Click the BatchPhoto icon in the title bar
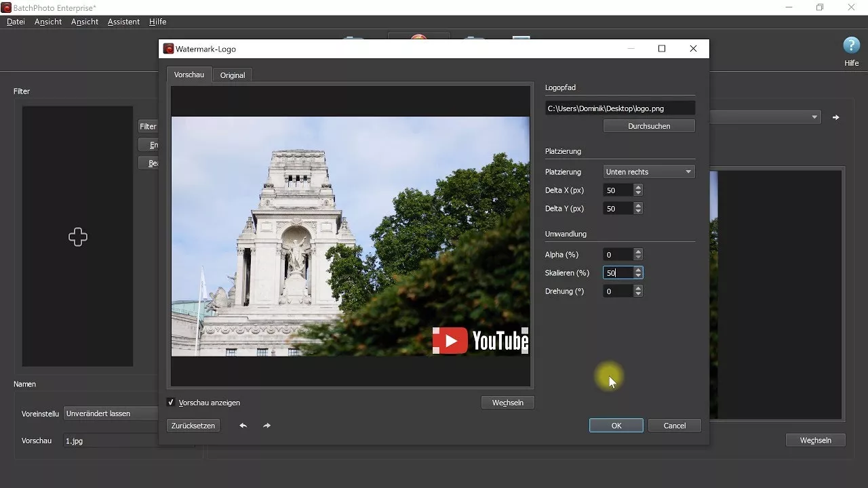 pyautogui.click(x=7, y=7)
